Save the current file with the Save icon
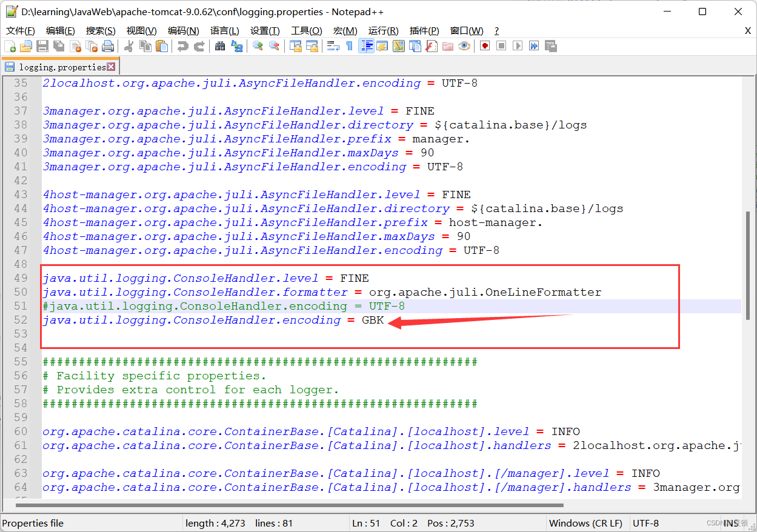 point(42,46)
